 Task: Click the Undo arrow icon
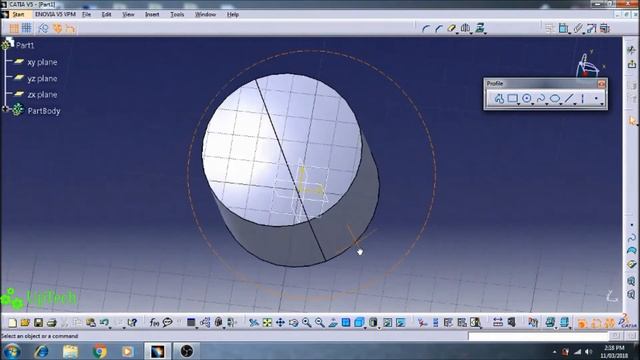click(x=104, y=323)
